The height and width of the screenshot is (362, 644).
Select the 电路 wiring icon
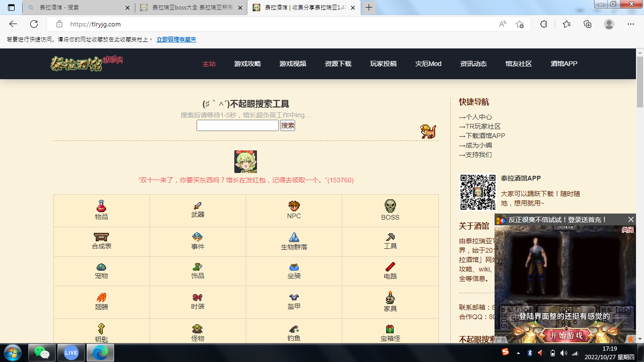(x=390, y=267)
